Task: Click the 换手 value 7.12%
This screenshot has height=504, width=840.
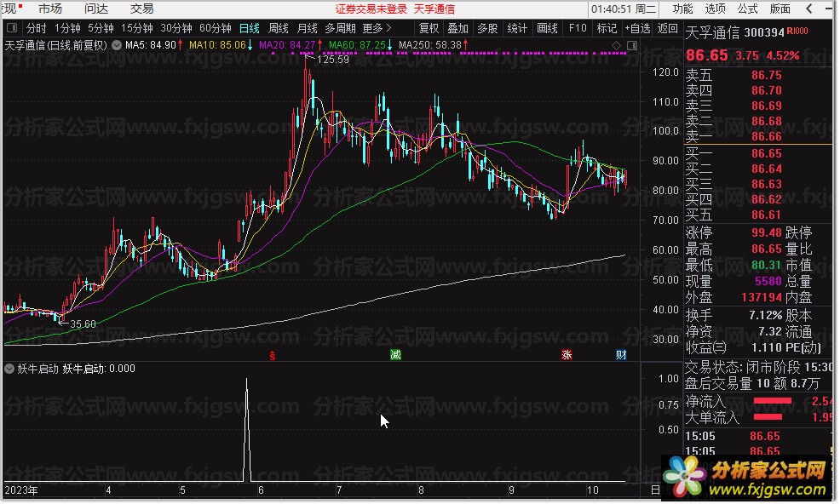Action: click(765, 316)
